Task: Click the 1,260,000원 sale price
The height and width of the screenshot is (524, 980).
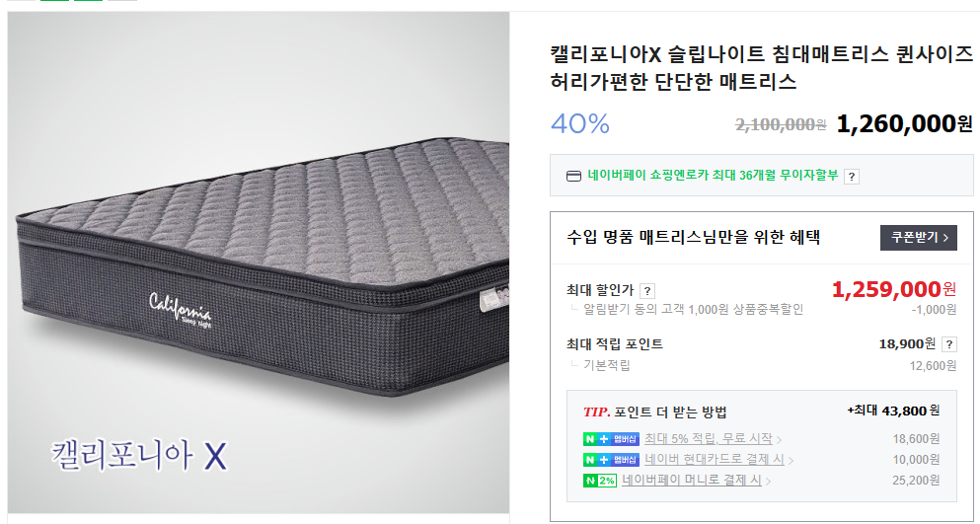Action: [904, 123]
